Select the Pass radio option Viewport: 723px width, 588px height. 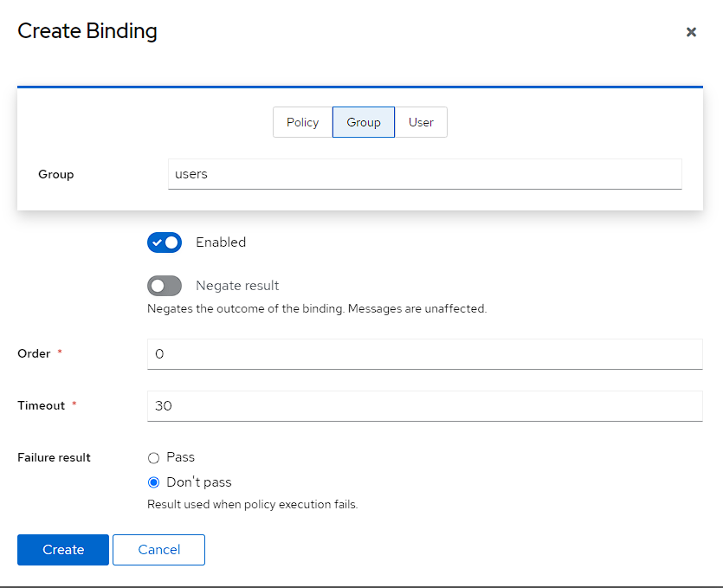tap(154, 458)
